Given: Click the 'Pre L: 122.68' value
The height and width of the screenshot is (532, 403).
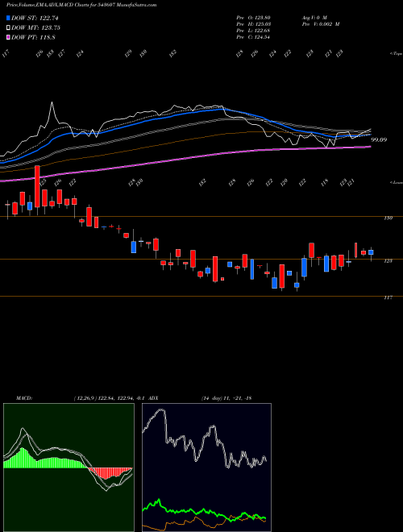Looking at the screenshot, I should [x=253, y=31].
